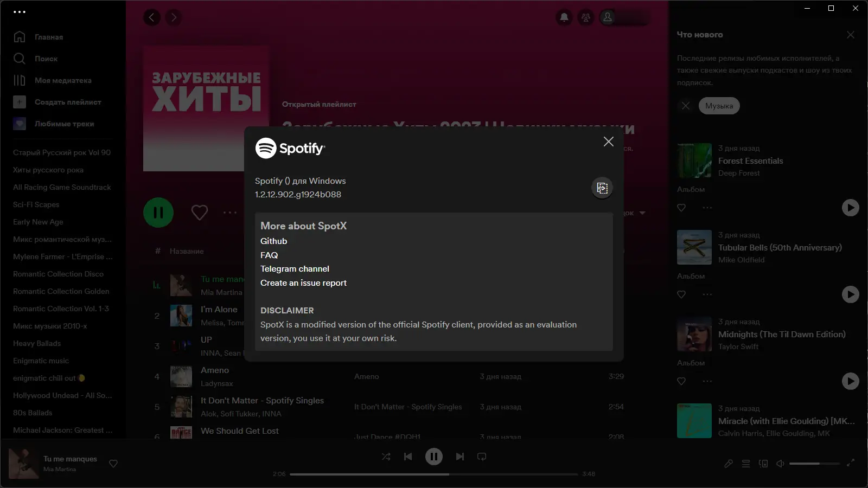This screenshot has width=868, height=488.
Task: Open Sci-Fi Scapes playlist
Action: pos(36,204)
